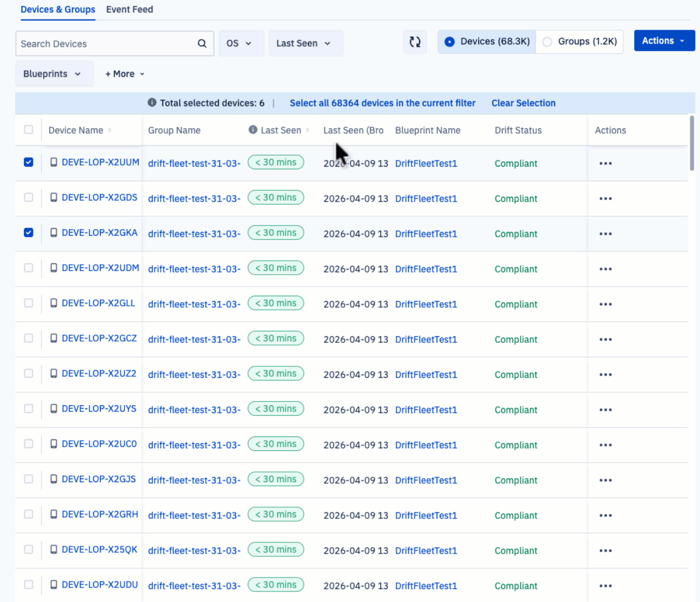The width and height of the screenshot is (700, 602).
Task: Click the info icon next to Last Seen column
Action: pos(254,130)
